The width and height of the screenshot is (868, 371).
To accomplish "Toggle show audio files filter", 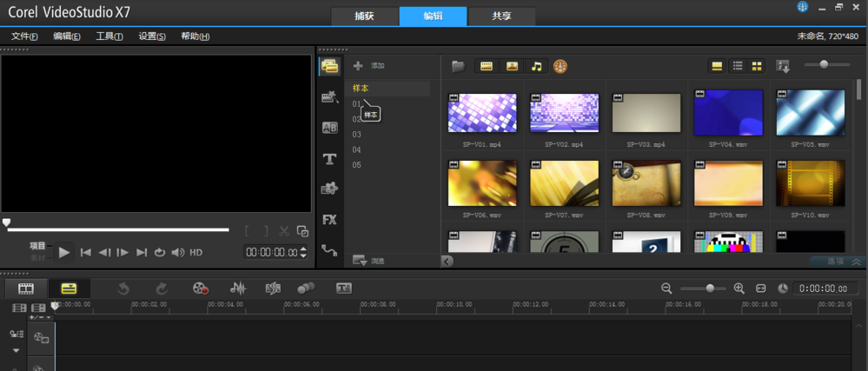I will [536, 66].
